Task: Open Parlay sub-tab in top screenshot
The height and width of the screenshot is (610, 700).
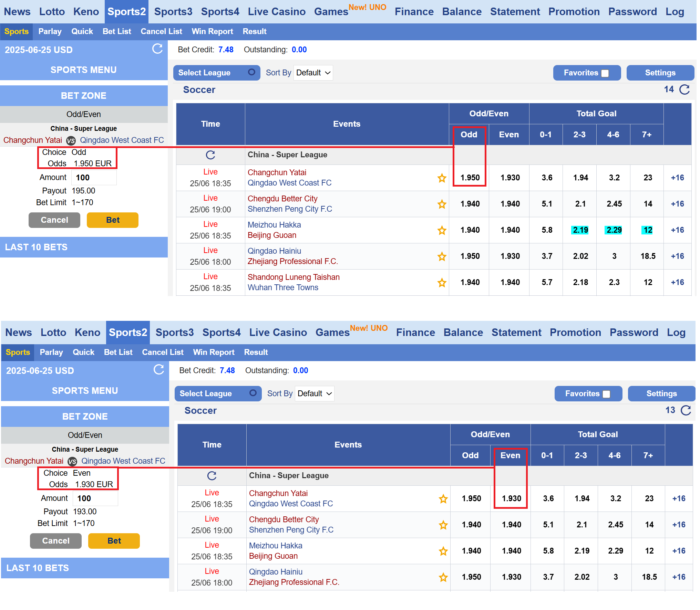Action: click(50, 31)
